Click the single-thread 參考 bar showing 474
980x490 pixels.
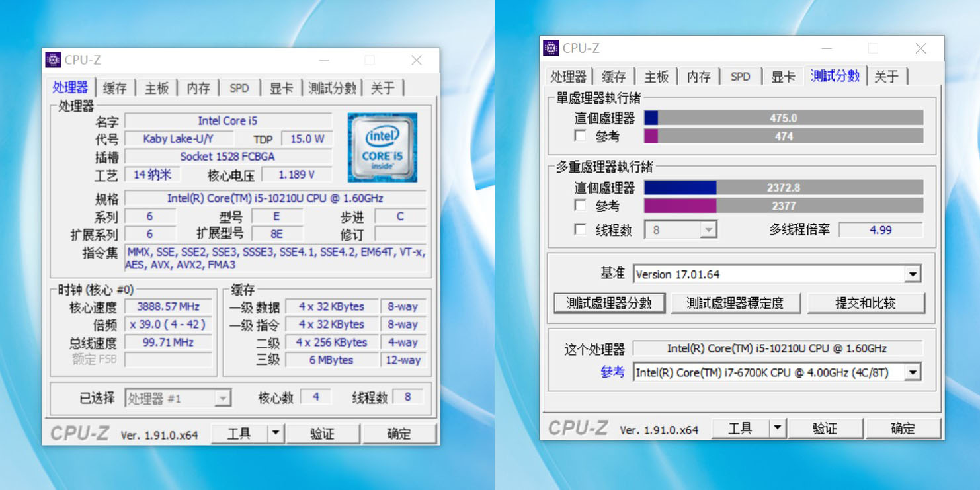[x=784, y=136]
